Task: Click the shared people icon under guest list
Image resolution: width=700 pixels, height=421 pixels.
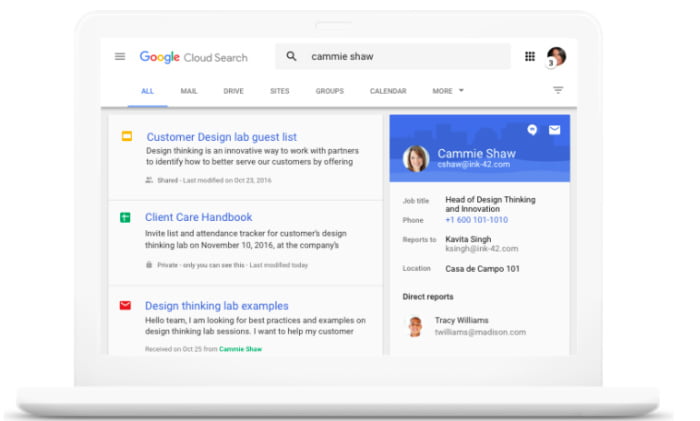Action: tap(149, 180)
